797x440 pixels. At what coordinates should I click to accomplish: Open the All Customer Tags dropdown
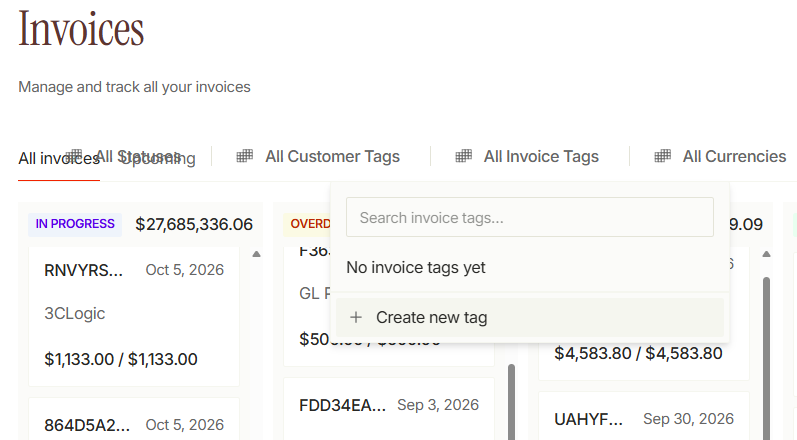(318, 156)
